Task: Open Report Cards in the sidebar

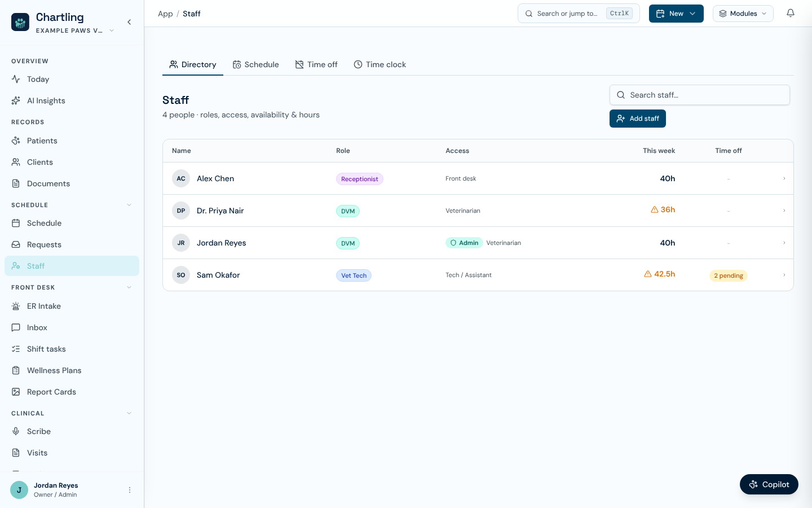Action: (72, 392)
